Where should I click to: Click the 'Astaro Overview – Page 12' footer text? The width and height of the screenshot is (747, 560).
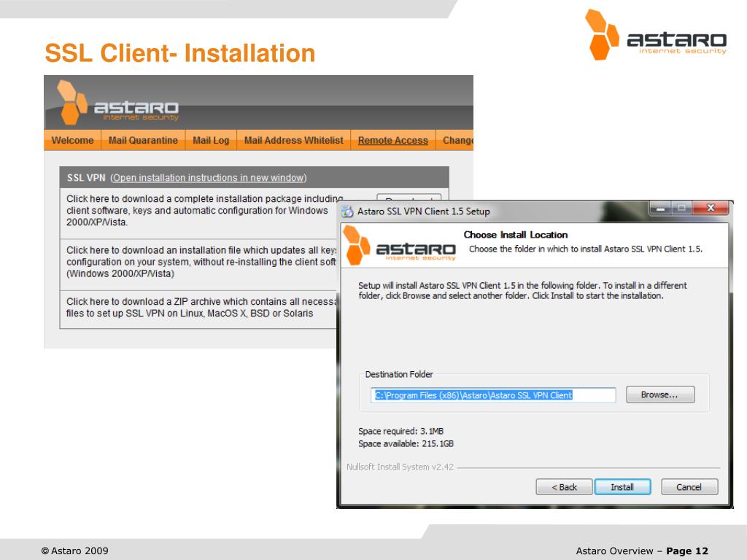(x=642, y=551)
